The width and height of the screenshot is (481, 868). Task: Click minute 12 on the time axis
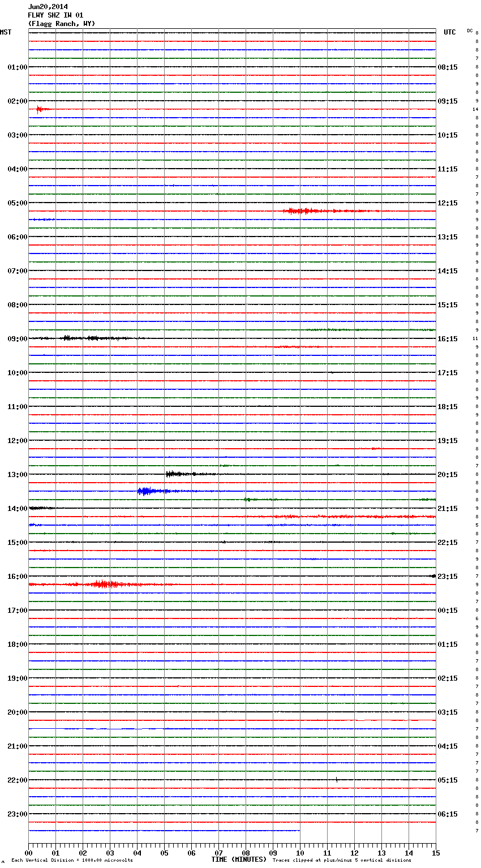[x=354, y=853]
